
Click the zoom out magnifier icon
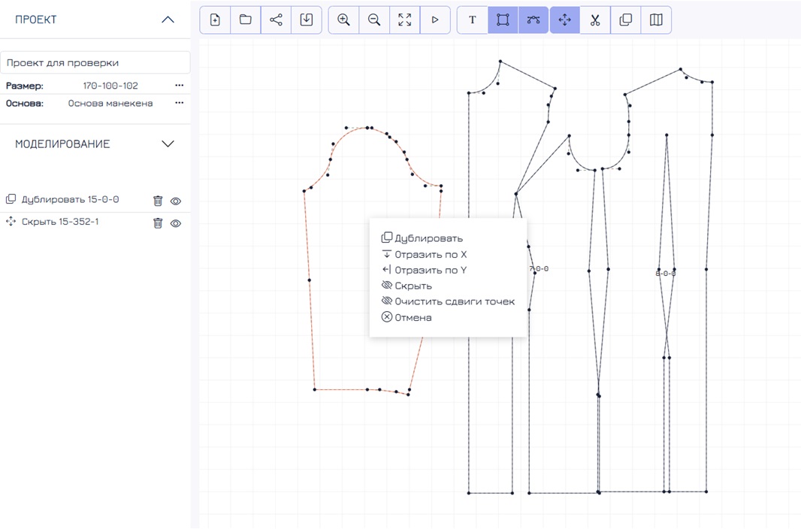click(x=374, y=20)
